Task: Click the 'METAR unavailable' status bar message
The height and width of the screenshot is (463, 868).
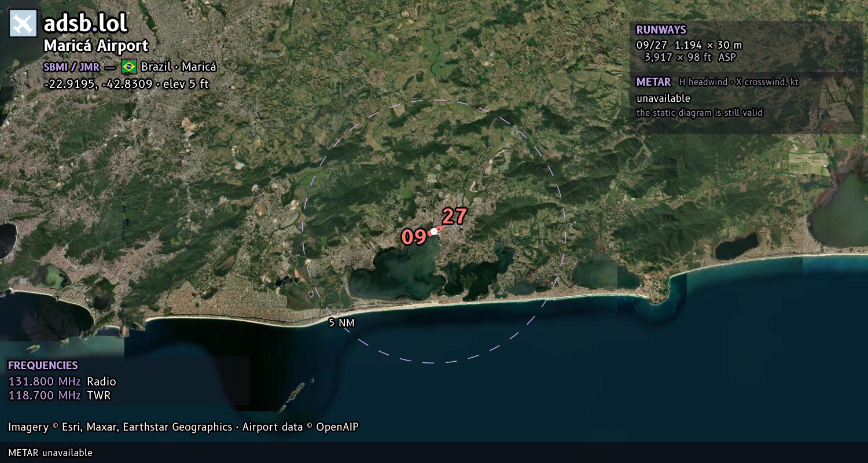Action: pyautogui.click(x=50, y=453)
